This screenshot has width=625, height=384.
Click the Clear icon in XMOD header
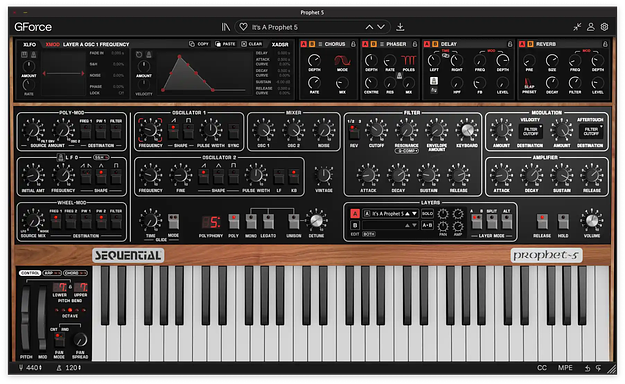click(x=244, y=44)
